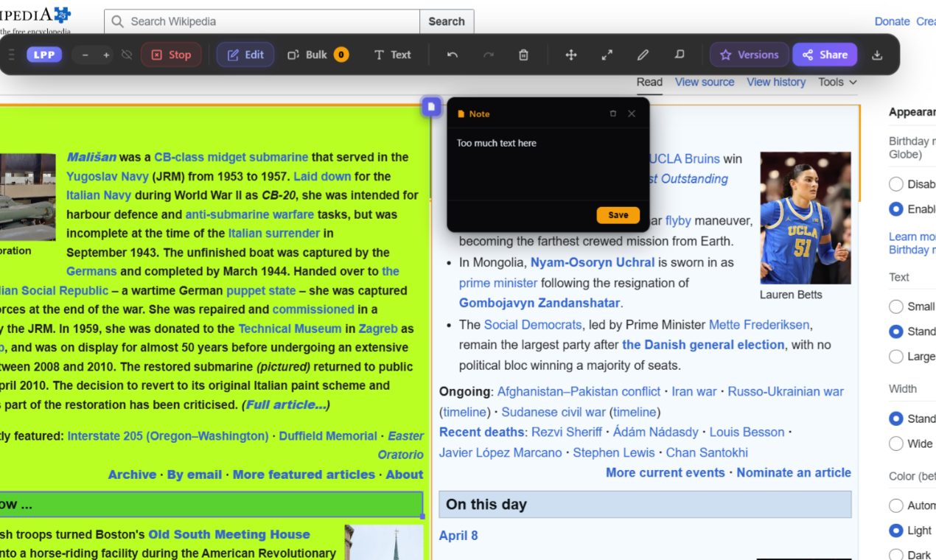The image size is (936, 560).
Task: Delete the note with its trash icon
Action: 612,113
